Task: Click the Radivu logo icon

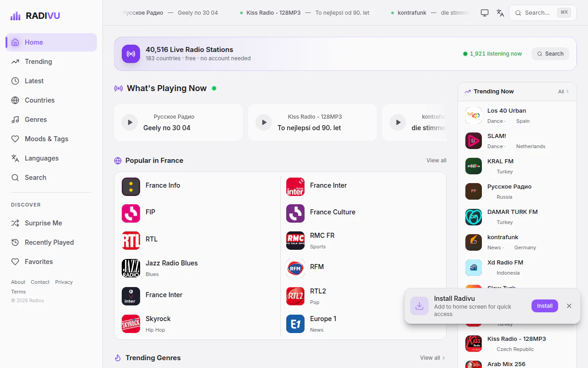Action: coord(16,16)
